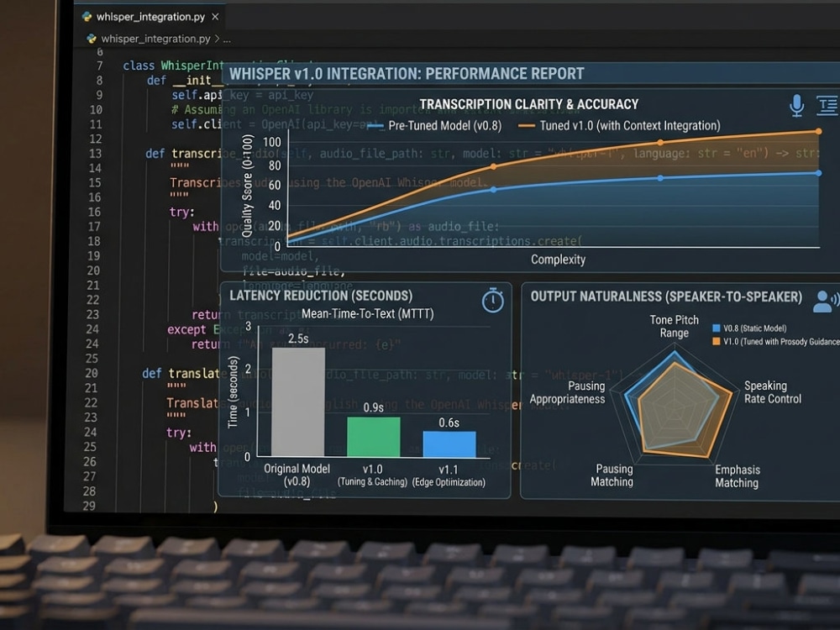Click the 'WHISPER v1.0 INTEGRATION: PERFORMANCE REPORT' title
840x630 pixels.
tap(407, 74)
